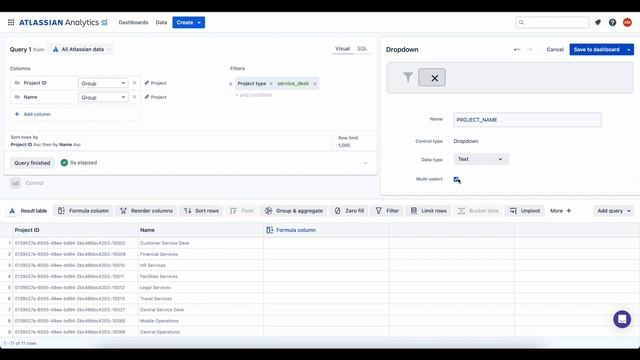Screen dimensions: 640x360
Task: Open the user profile avatar
Action: point(627,22)
